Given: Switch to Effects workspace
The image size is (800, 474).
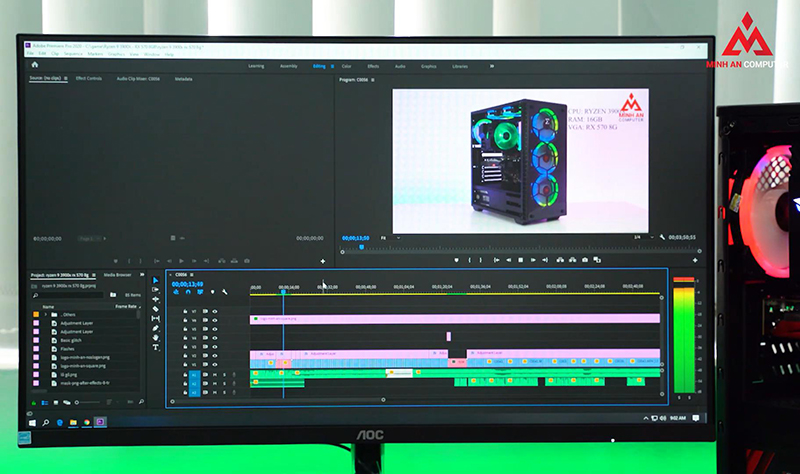Looking at the screenshot, I should (x=373, y=66).
